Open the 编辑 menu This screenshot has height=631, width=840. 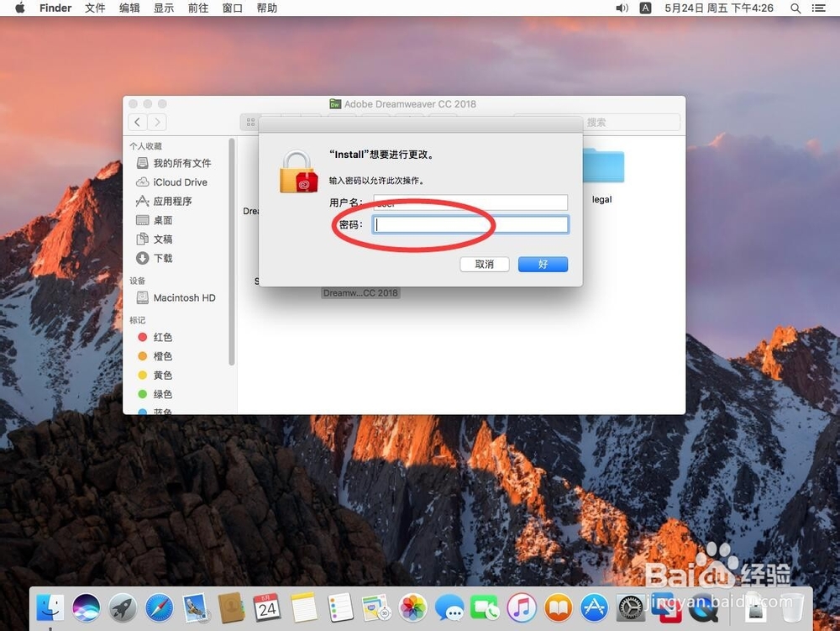[129, 8]
